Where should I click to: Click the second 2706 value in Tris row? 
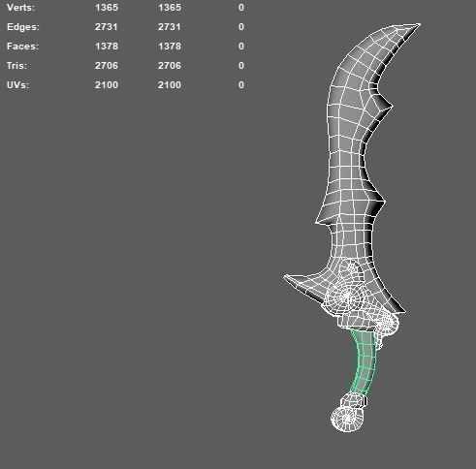point(170,66)
